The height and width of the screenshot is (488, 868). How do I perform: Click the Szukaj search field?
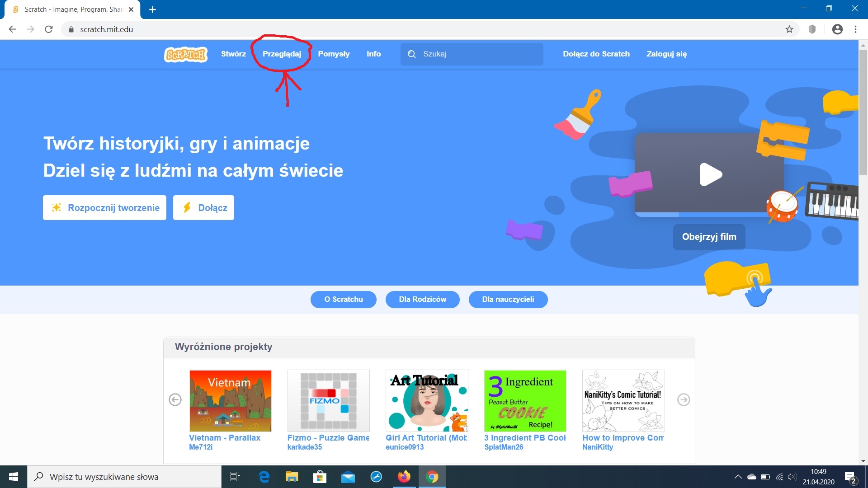point(472,54)
